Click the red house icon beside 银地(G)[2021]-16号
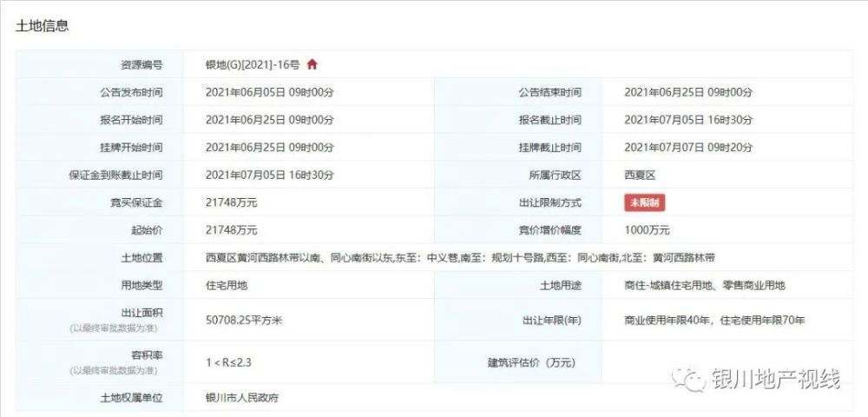 (312, 64)
